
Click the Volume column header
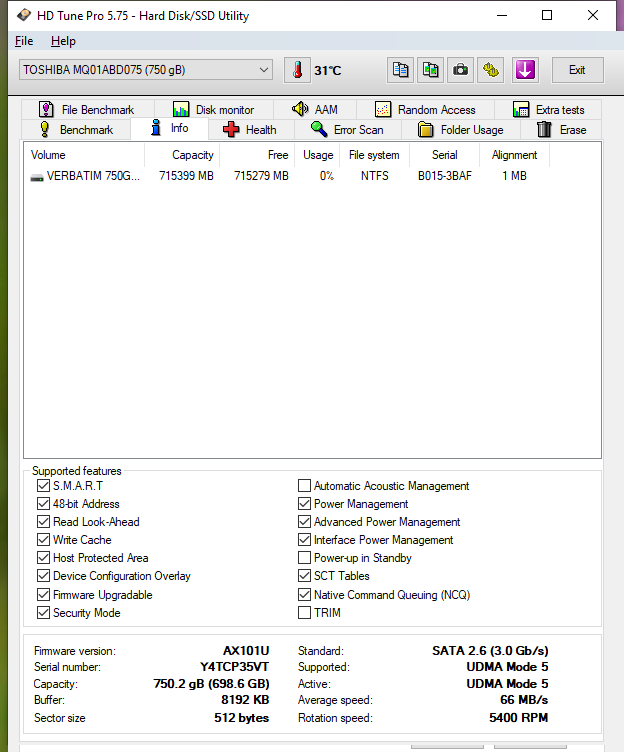click(84, 155)
